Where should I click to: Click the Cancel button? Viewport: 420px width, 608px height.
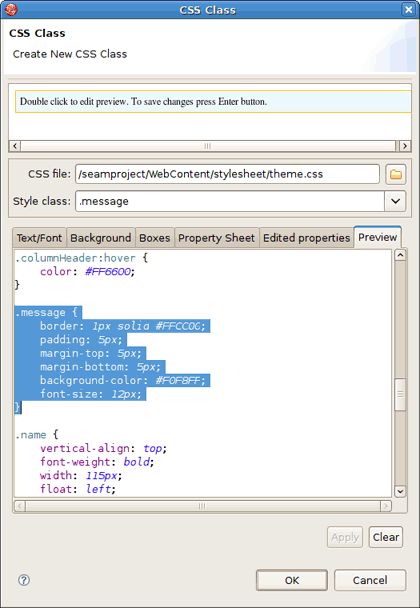pyautogui.click(x=370, y=580)
